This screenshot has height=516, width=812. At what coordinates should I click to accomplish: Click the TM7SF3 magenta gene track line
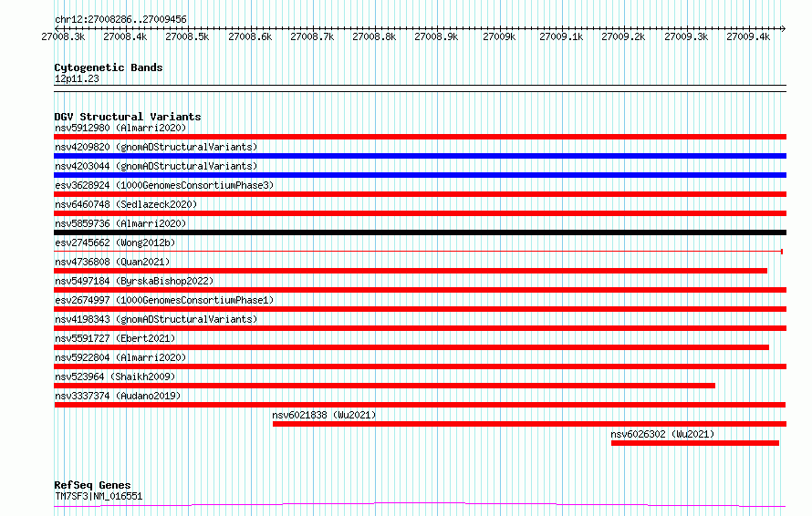coord(420,504)
